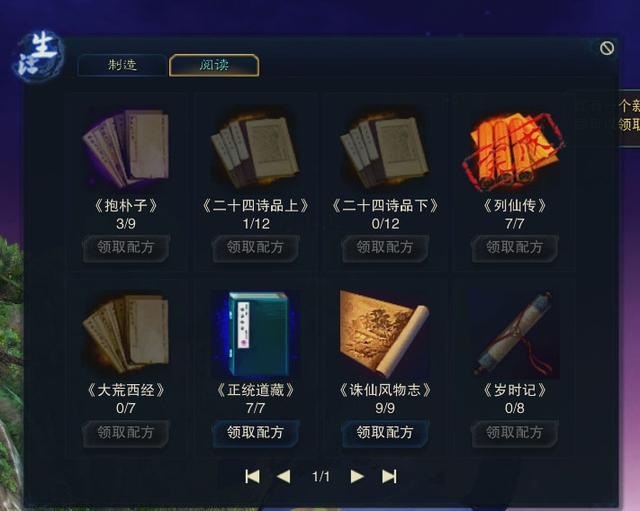Viewport: 640px width, 511px height.
Task: Click 领取配方 under 《列仙传》
Action: (514, 248)
